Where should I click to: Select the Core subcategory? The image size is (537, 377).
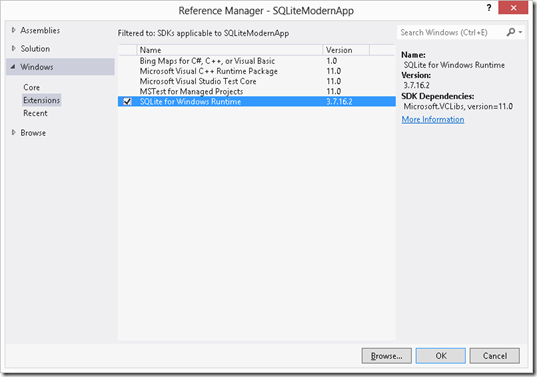(x=32, y=87)
